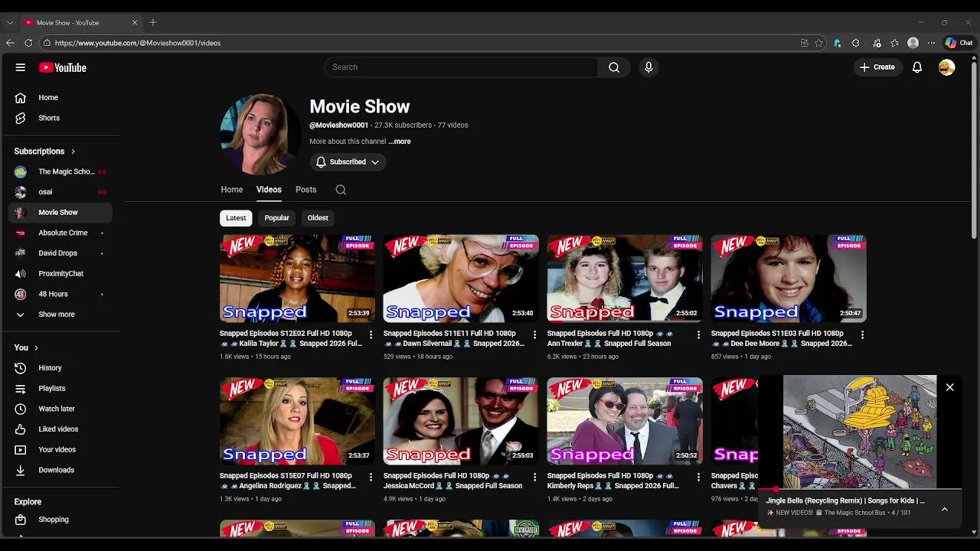Viewport: 980px width, 551px height.
Task: Open browser Chat sidebar button
Action: point(959,43)
